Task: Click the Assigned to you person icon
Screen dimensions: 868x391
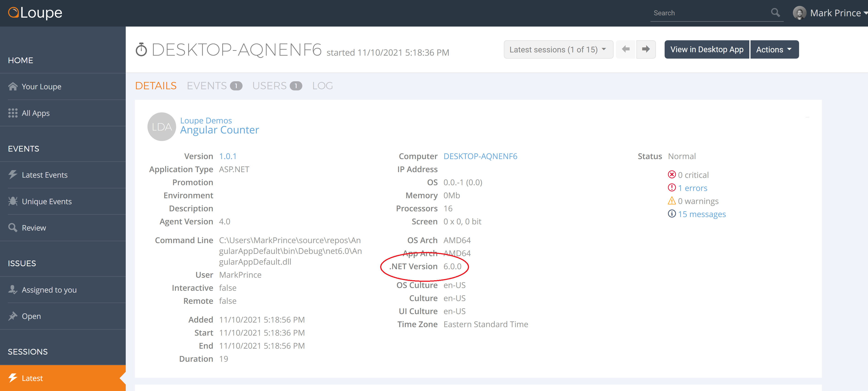Action: [13, 290]
